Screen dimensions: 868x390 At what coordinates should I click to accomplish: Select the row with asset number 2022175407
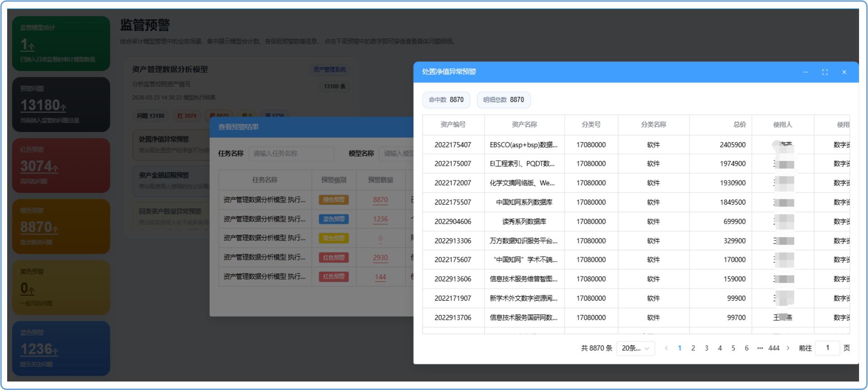click(x=636, y=145)
